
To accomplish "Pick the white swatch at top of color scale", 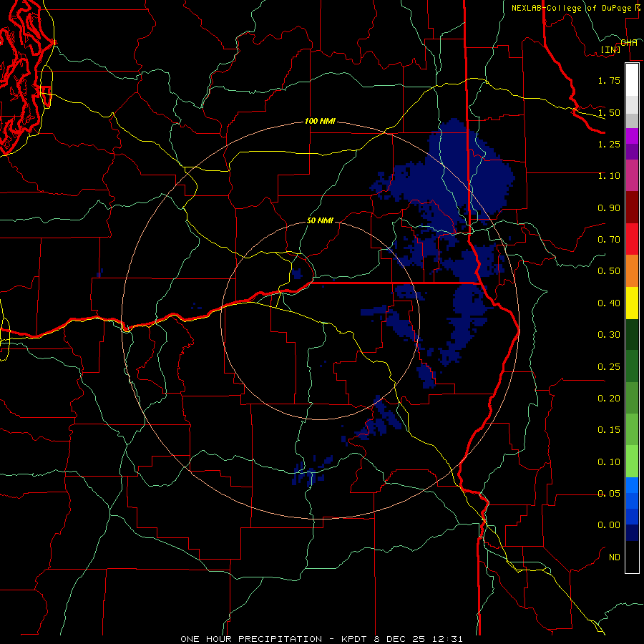I will pos(632,79).
